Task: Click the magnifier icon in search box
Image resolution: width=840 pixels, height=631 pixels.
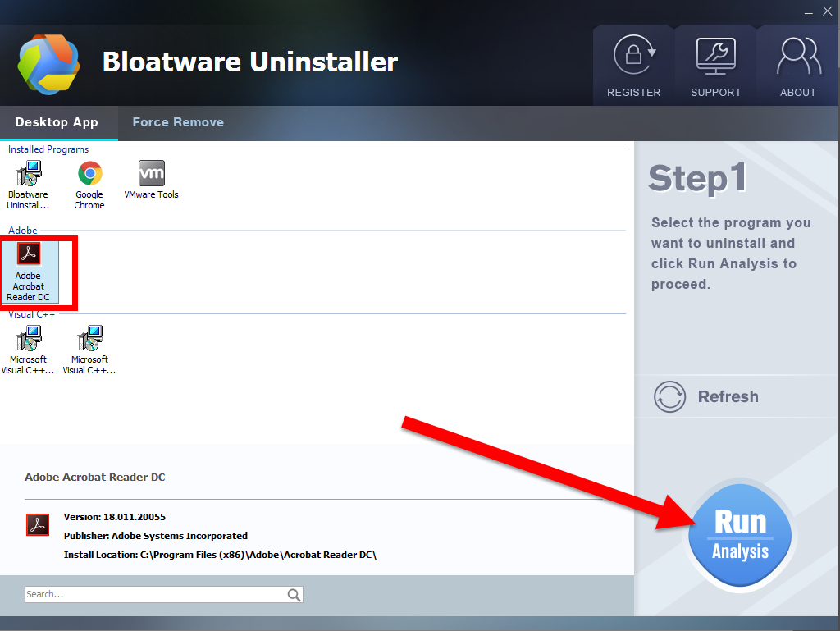Action: click(x=294, y=595)
